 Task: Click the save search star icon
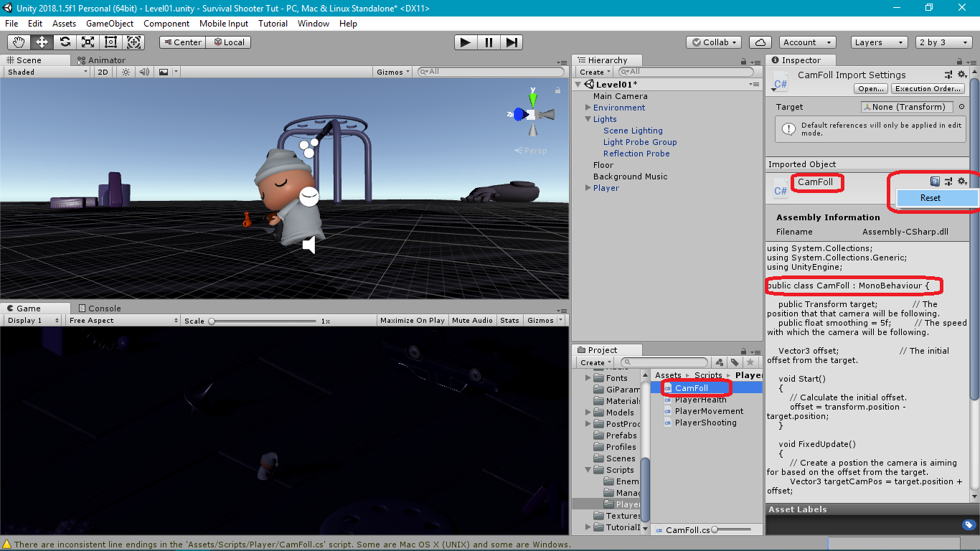pos(750,362)
